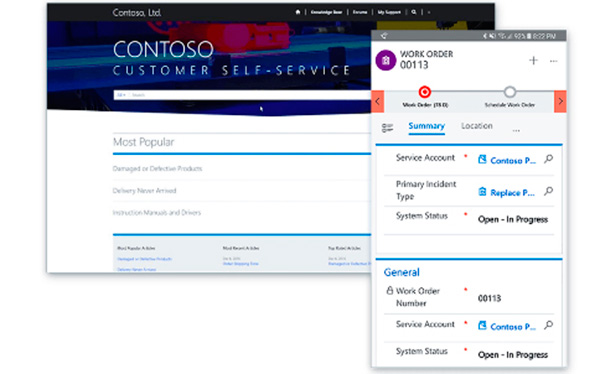Click the Open - In Progress status in General
This screenshot has width=600, height=374.
point(513,355)
